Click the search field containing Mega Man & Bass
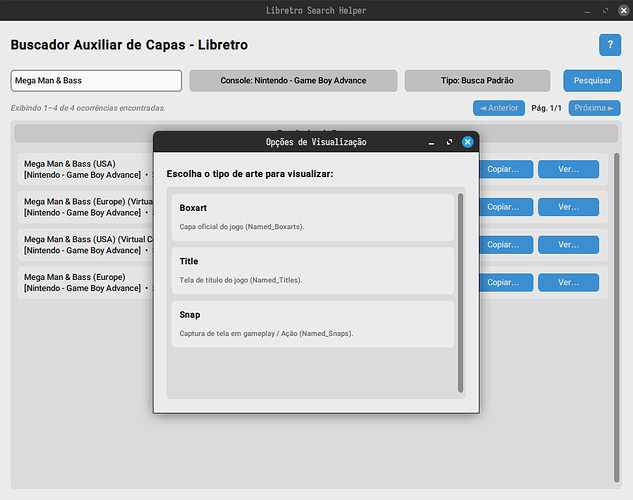633x500 pixels. (x=96, y=81)
